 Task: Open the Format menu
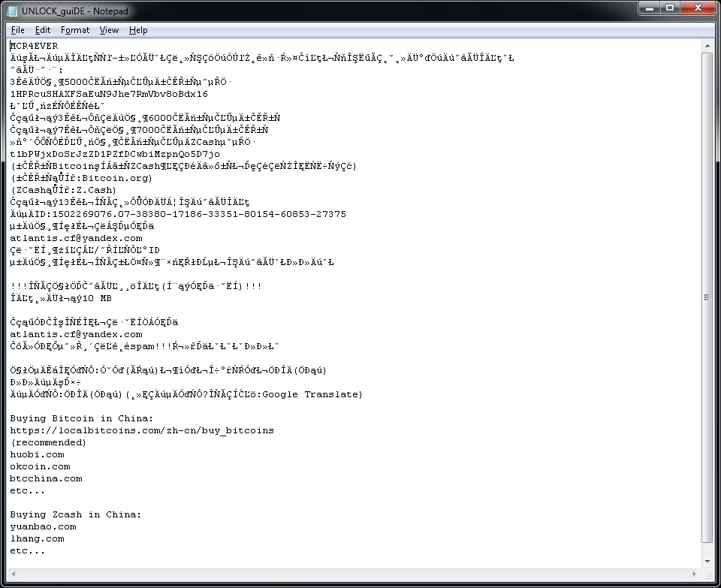pos(75,30)
